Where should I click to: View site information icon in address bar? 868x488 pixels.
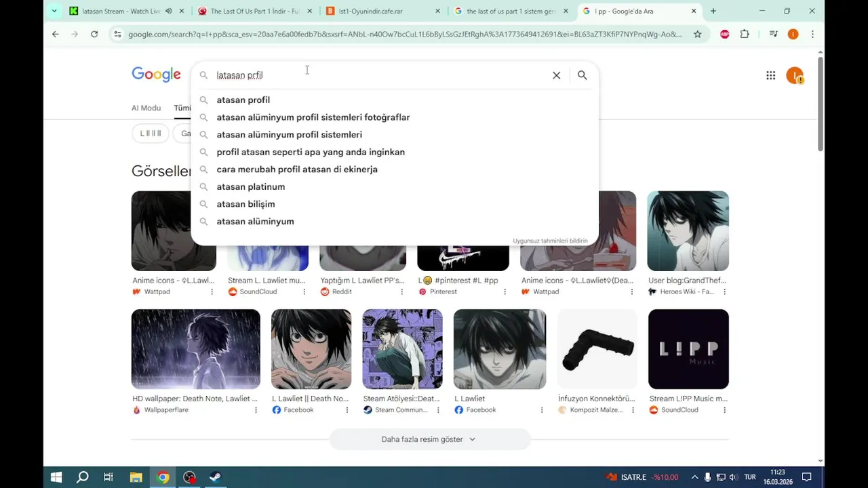pos(117,34)
